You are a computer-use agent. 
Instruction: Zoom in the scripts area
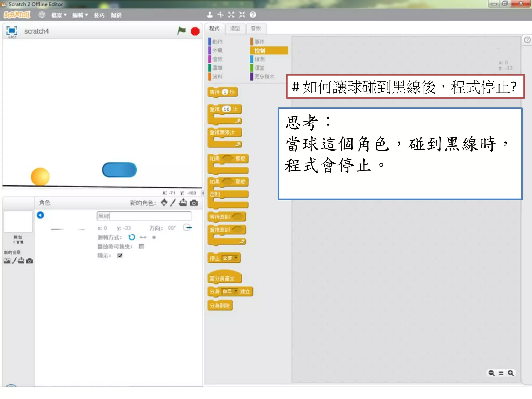[x=511, y=373]
